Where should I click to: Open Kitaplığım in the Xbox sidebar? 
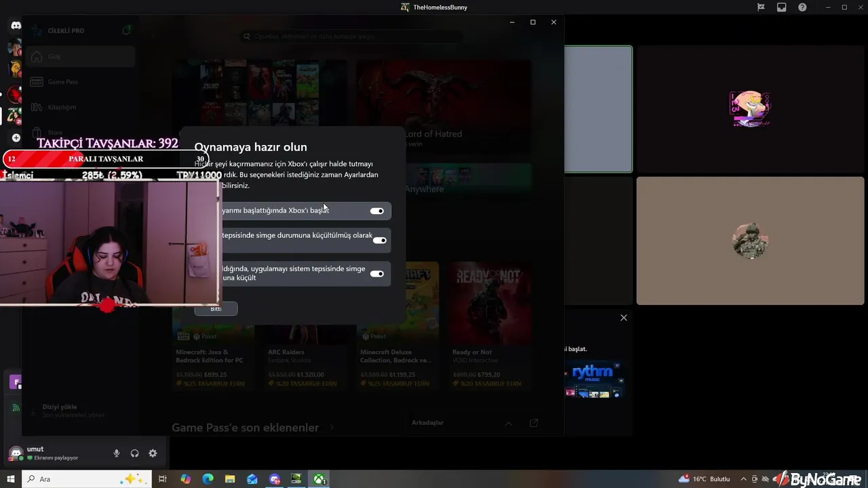(81, 107)
